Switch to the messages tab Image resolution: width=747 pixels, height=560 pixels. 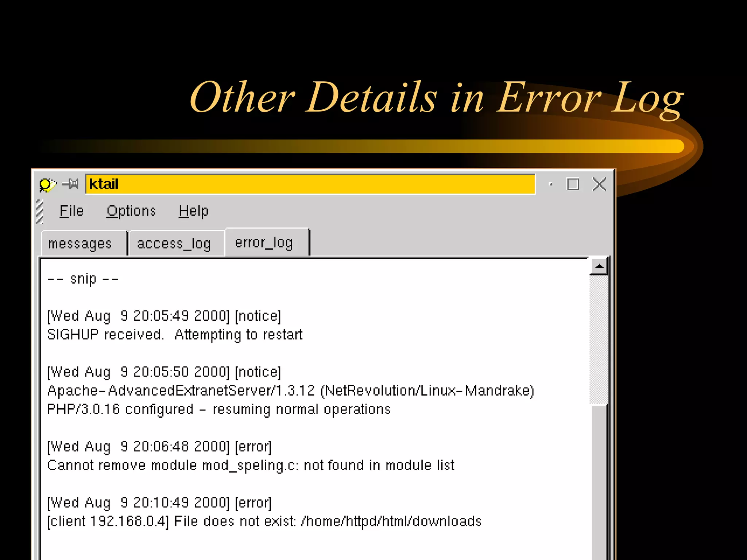[84, 243]
